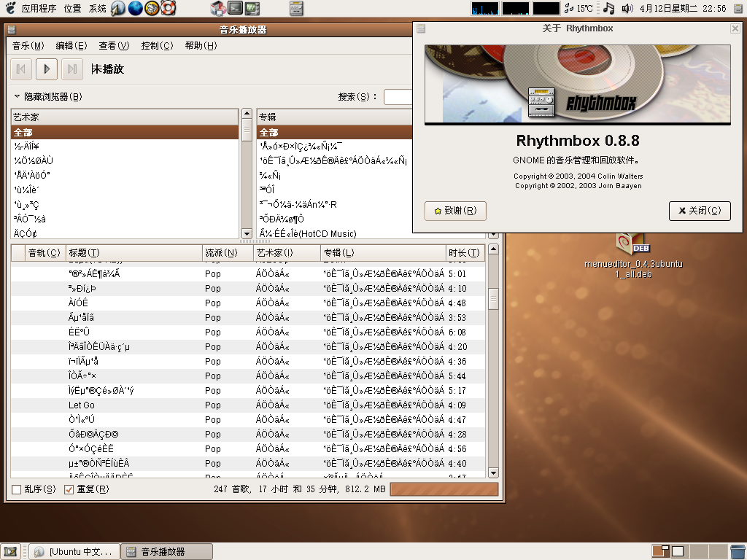Viewport: 747px width, 560px height.
Task: Click the Rhythmbox logo banner image
Action: [x=578, y=85]
